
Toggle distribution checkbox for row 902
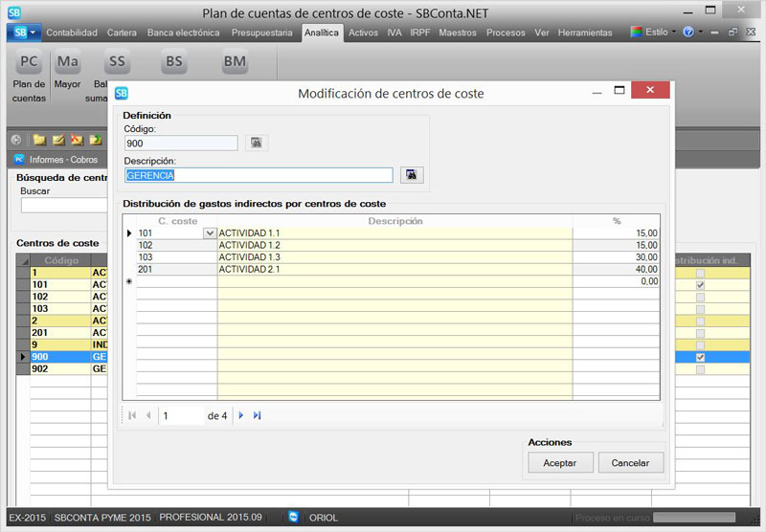click(700, 368)
